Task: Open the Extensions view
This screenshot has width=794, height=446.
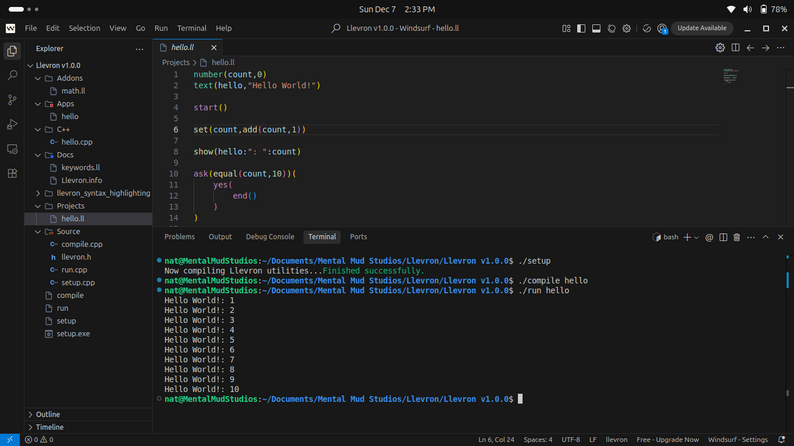Action: (x=12, y=173)
